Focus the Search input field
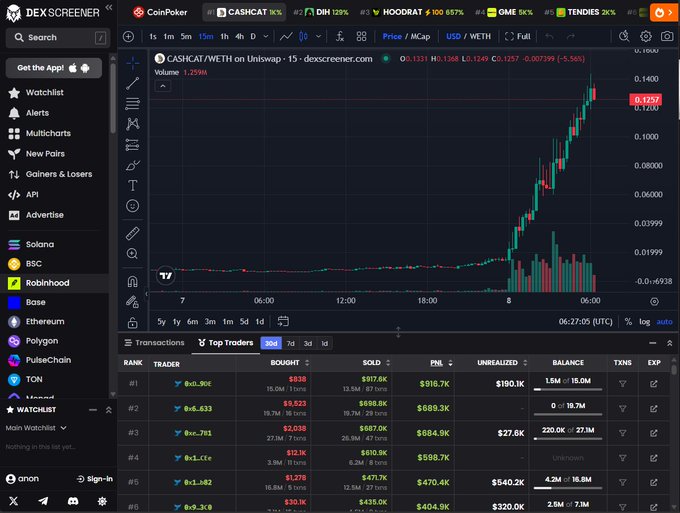The width and height of the screenshot is (680, 513). click(58, 38)
